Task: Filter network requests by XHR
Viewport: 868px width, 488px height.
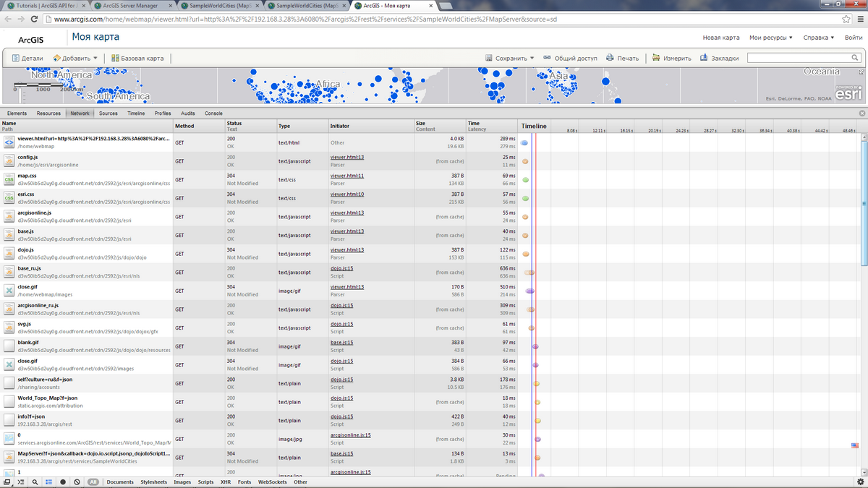Action: point(226,481)
